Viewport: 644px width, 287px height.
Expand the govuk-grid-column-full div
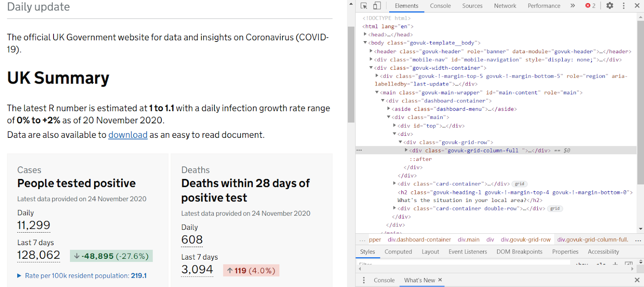[x=407, y=150]
